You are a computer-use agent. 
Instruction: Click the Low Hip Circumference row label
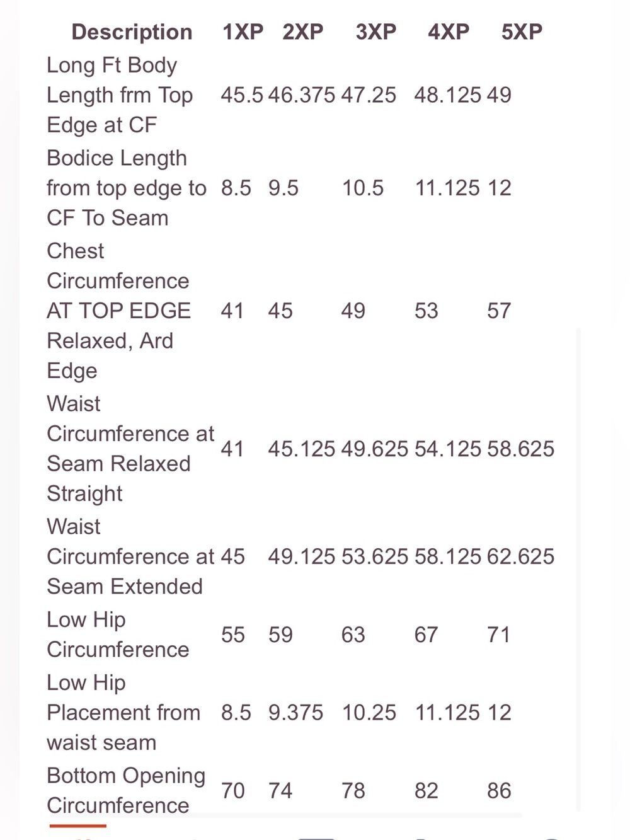coord(118,635)
